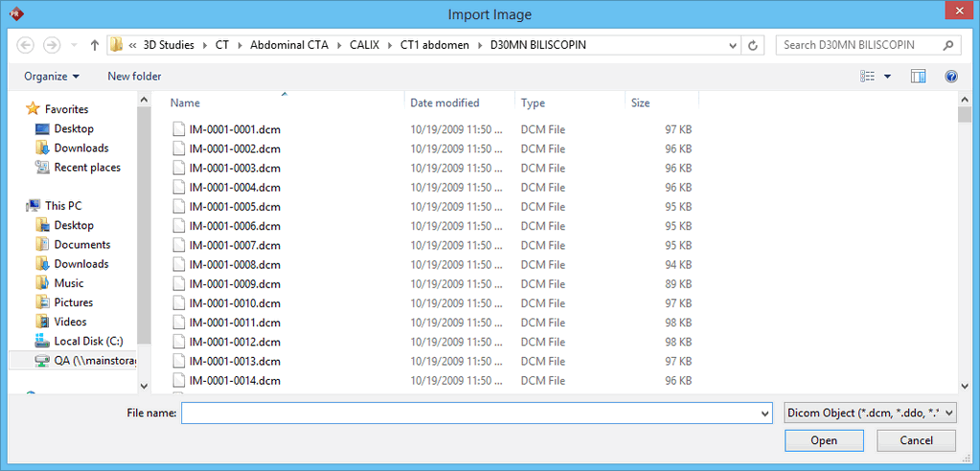Screen dimensions: 980x471
Task: Click the search magnifier icon
Action: coord(946,45)
